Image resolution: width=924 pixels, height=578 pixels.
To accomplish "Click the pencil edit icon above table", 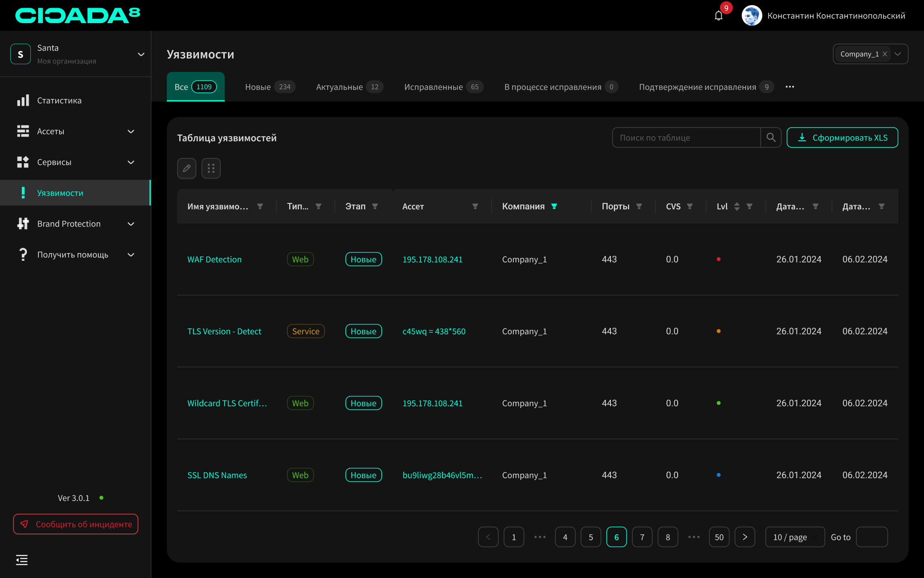I will [x=187, y=168].
